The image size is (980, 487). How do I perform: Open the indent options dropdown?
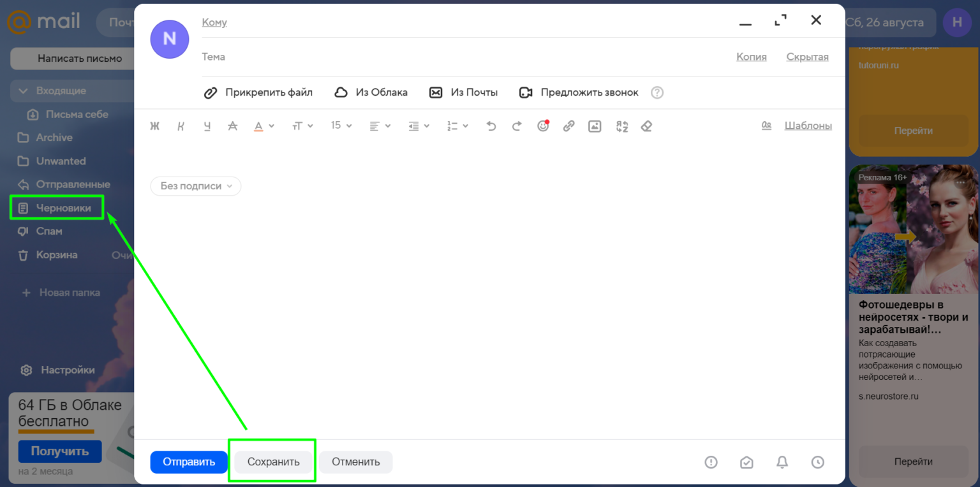pyautogui.click(x=419, y=126)
